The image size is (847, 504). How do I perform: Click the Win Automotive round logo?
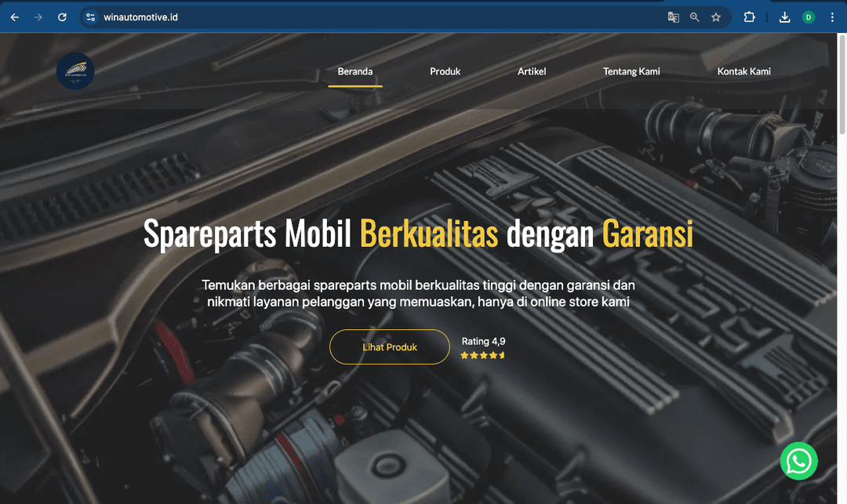[75, 71]
